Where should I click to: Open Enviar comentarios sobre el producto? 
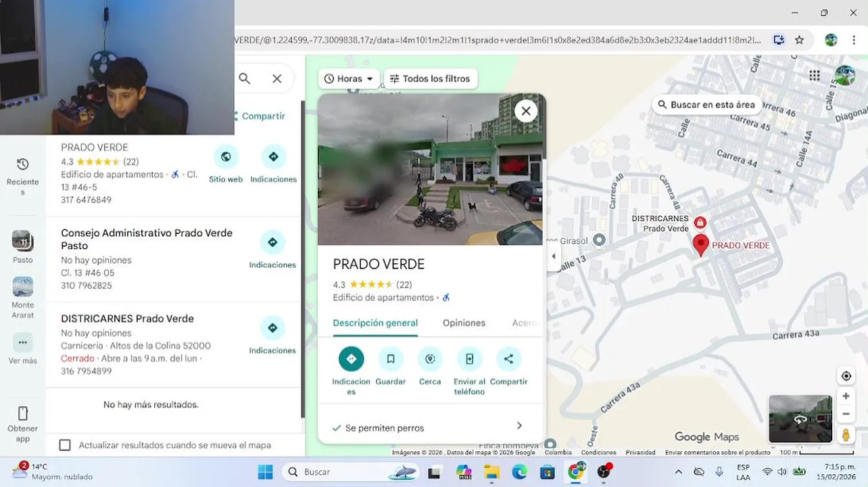click(x=717, y=453)
